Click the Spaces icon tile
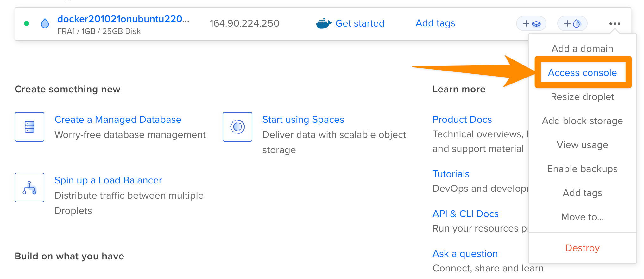The image size is (644, 279). pos(237,127)
